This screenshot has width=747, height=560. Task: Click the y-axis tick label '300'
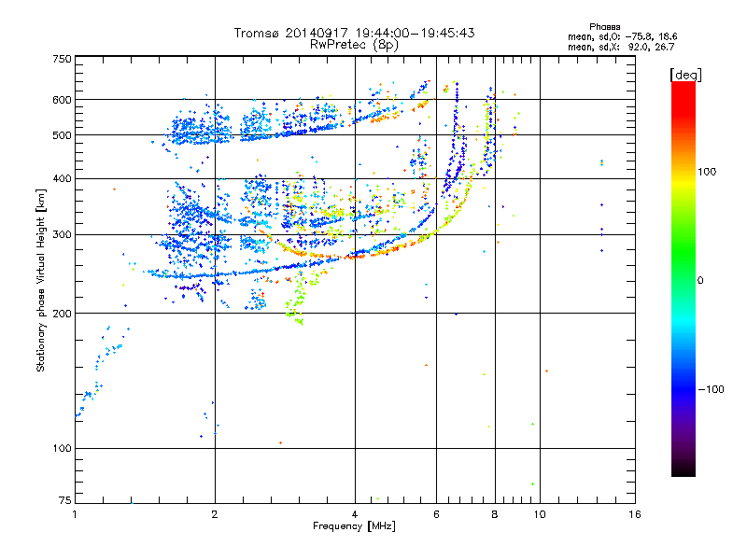(62, 234)
